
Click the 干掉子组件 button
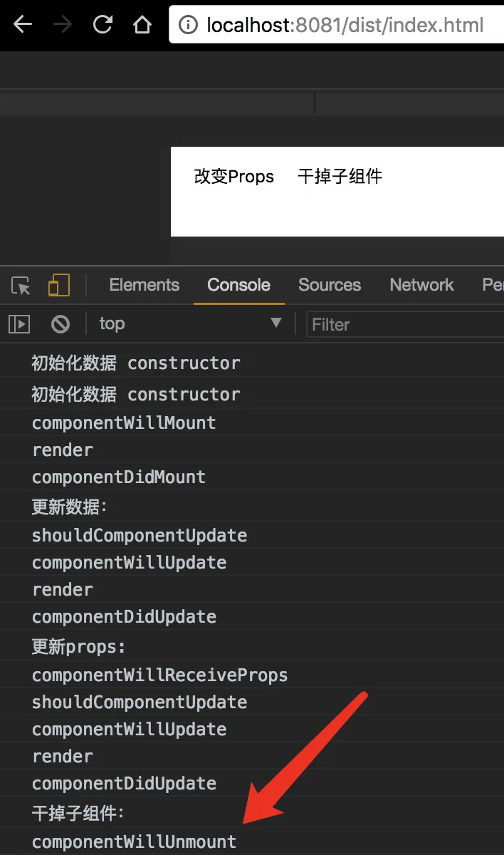click(340, 176)
